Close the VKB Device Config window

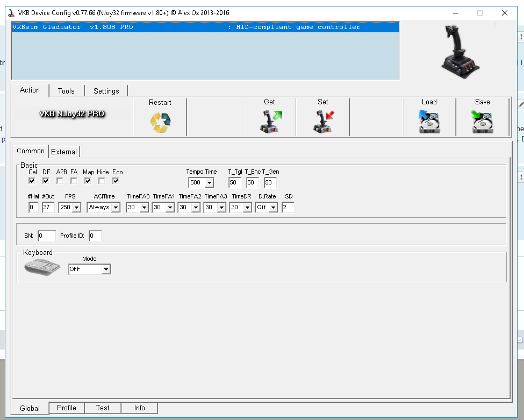point(505,13)
